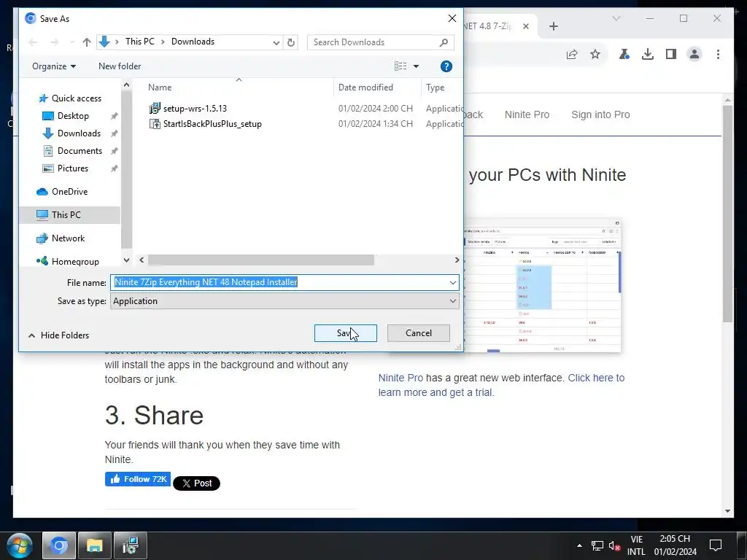The width and height of the screenshot is (747, 560).
Task: Toggle Chrome side panel icon
Action: pos(671,54)
